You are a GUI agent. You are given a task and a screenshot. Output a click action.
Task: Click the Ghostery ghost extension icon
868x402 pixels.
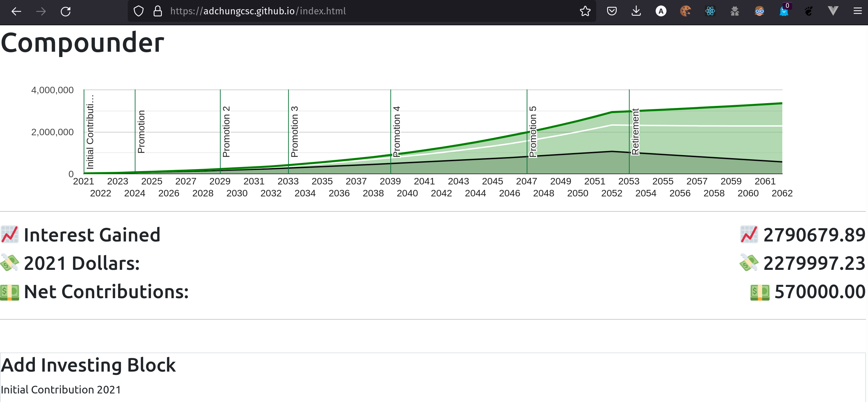784,11
